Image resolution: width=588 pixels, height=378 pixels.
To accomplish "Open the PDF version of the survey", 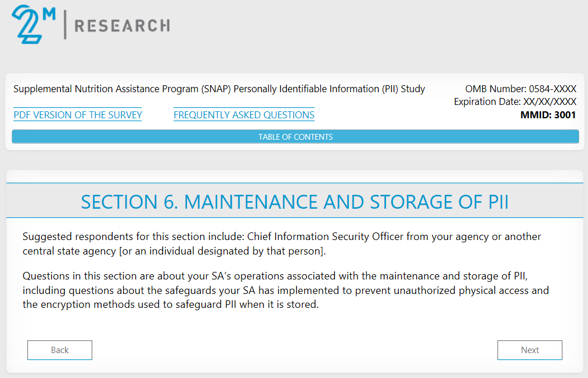I will point(78,115).
